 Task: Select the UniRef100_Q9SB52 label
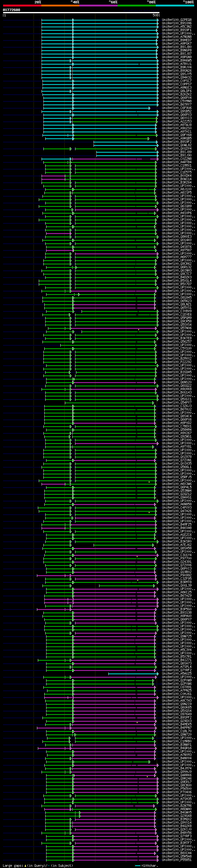click(177, 111)
